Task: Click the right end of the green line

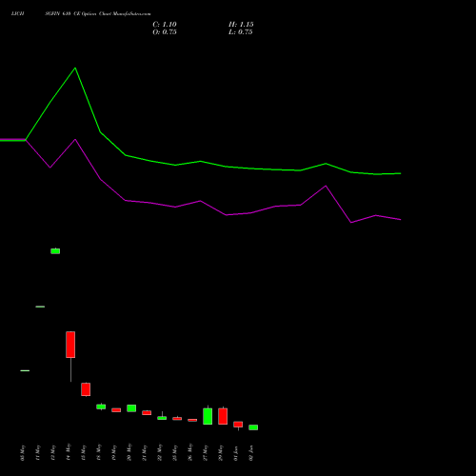Action: tap(401, 173)
